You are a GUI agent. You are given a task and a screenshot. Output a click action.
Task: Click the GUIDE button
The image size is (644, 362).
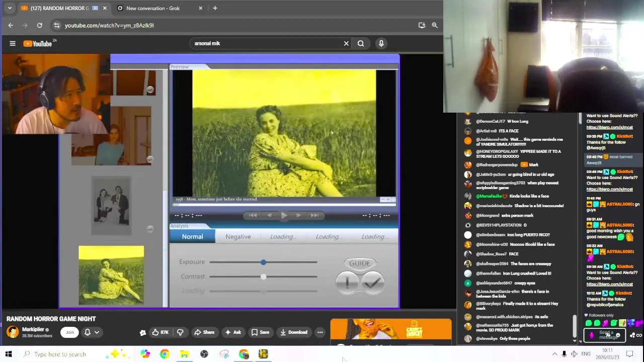click(x=360, y=263)
